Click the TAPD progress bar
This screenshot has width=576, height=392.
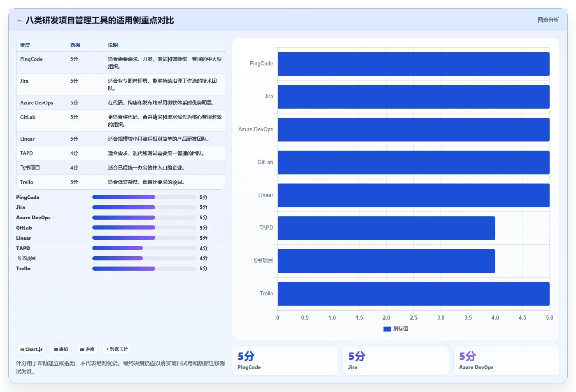(144, 248)
